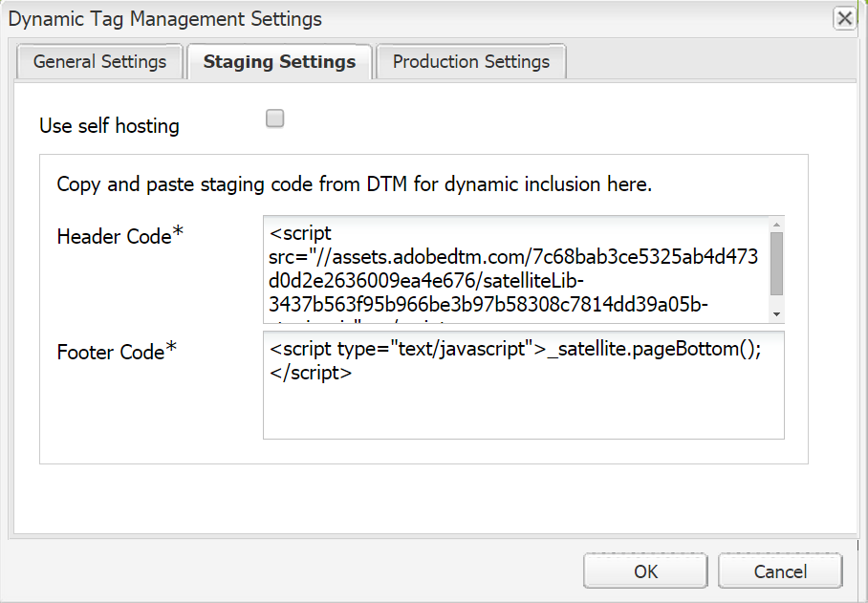Screen dimensions: 868x603
Task: Close the Dynamic Tag Management Settings dialog
Action: tap(844, 18)
